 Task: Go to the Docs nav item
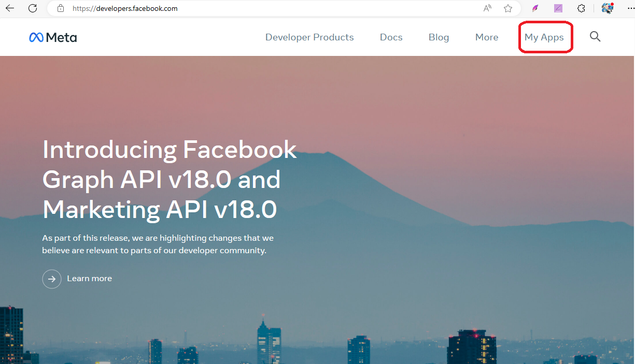pos(391,37)
